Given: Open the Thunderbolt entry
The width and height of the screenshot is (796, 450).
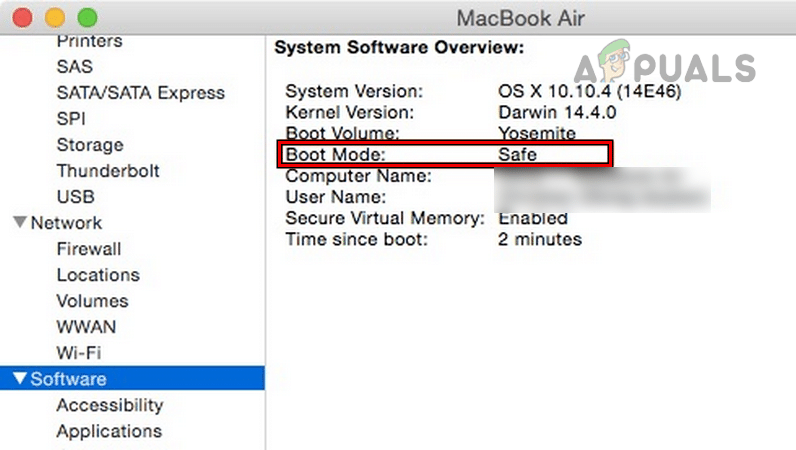Looking at the screenshot, I should pyautogui.click(x=108, y=171).
